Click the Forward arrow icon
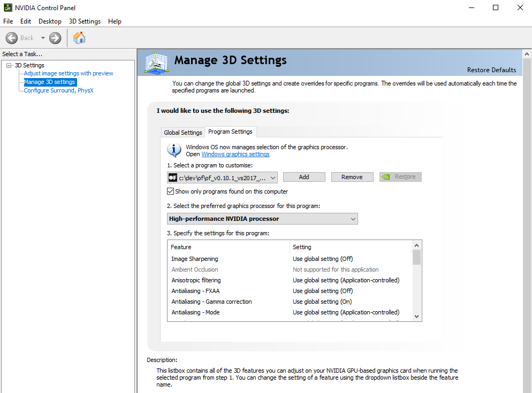Viewport: 532px width, 393px height. pos(55,38)
